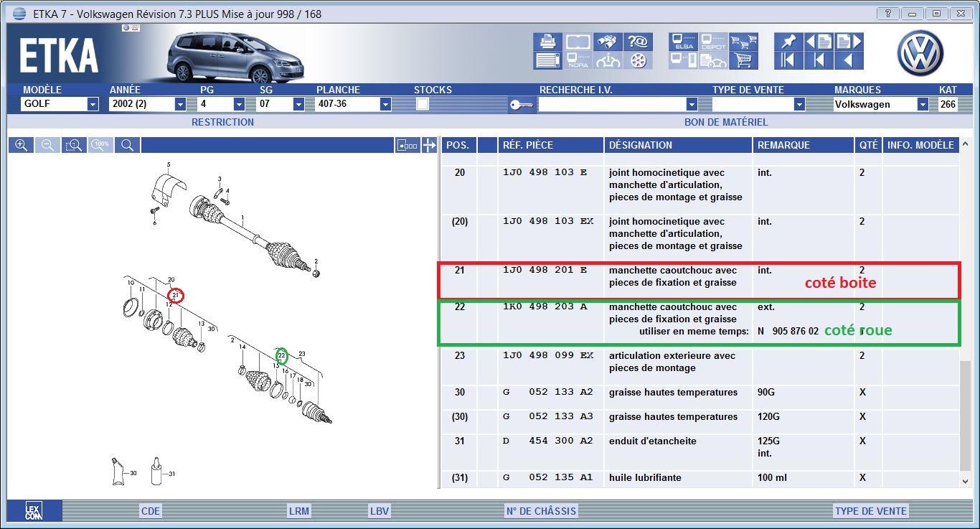Open the MARQUES dropdown showing Volkswagen

pos(881,104)
